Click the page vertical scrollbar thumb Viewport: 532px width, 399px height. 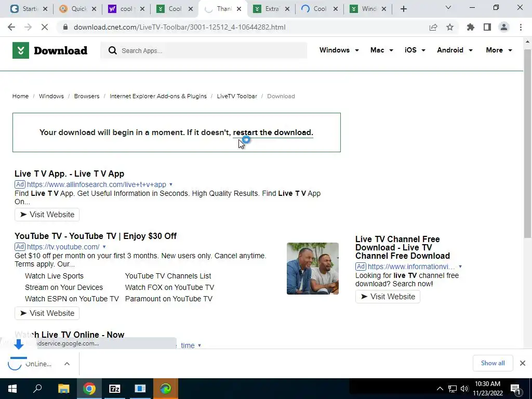pyautogui.click(x=527, y=143)
